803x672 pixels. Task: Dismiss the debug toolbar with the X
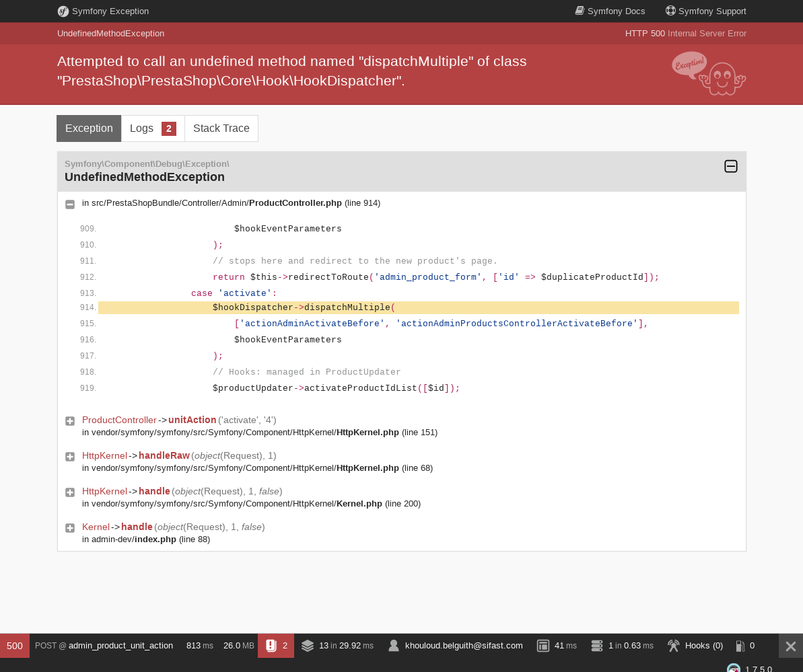click(790, 645)
